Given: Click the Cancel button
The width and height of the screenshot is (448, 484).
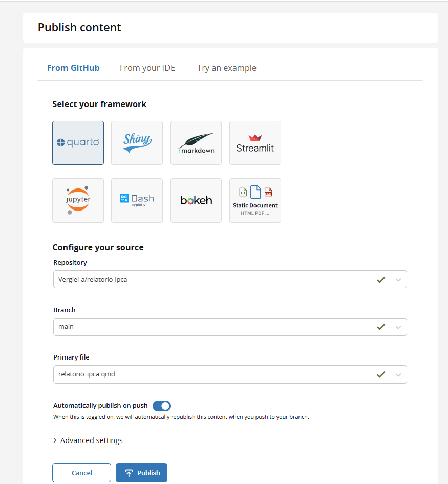Looking at the screenshot, I should 81,473.
